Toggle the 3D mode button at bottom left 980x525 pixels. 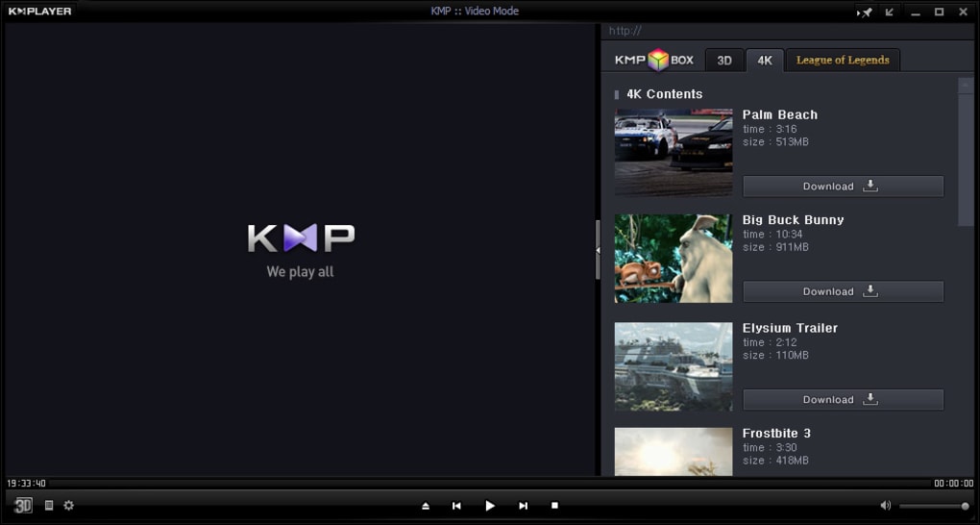pyautogui.click(x=23, y=505)
